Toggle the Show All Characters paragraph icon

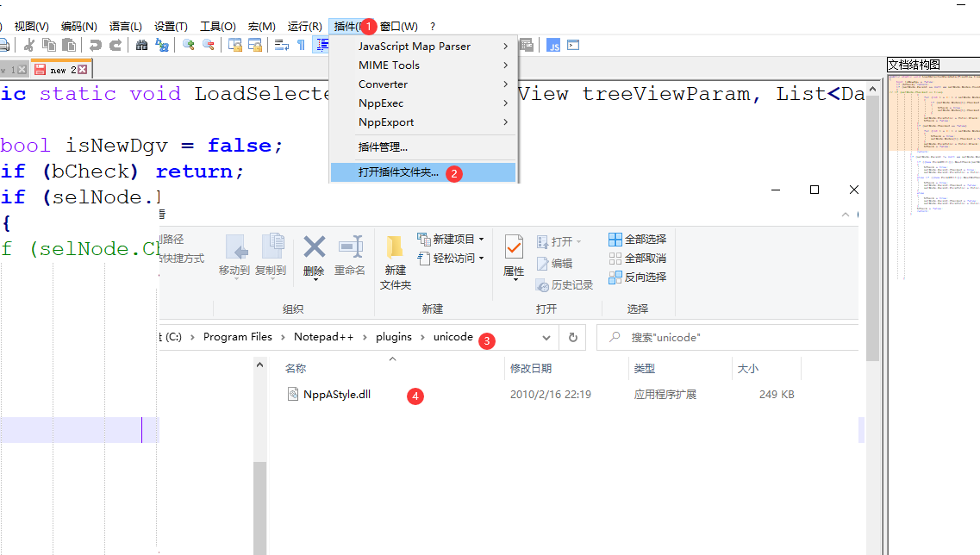coord(301,45)
